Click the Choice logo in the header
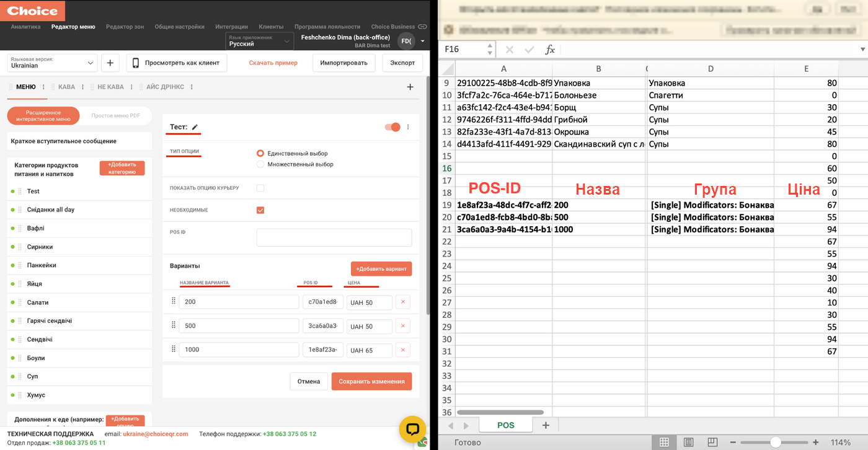The height and width of the screenshot is (450, 868). coord(32,11)
